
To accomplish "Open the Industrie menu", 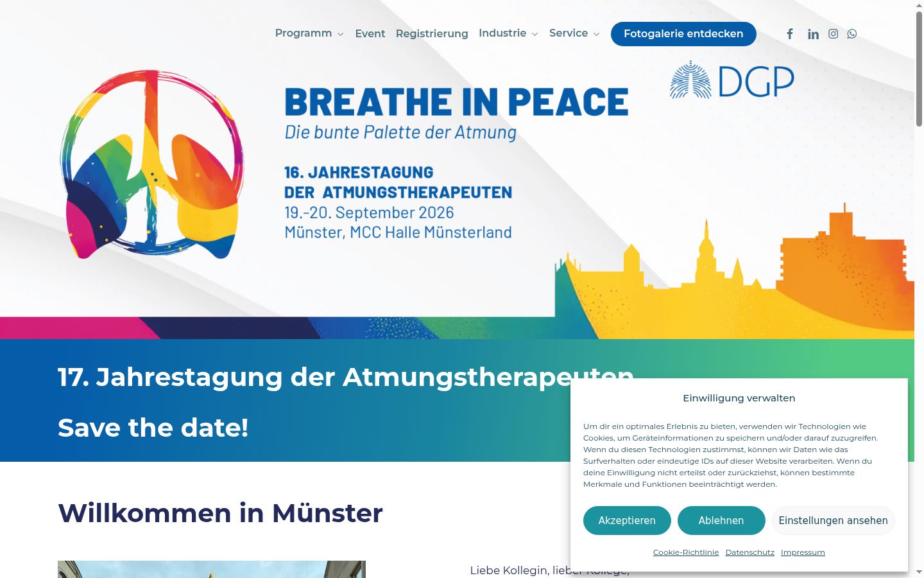I will click(x=502, y=33).
